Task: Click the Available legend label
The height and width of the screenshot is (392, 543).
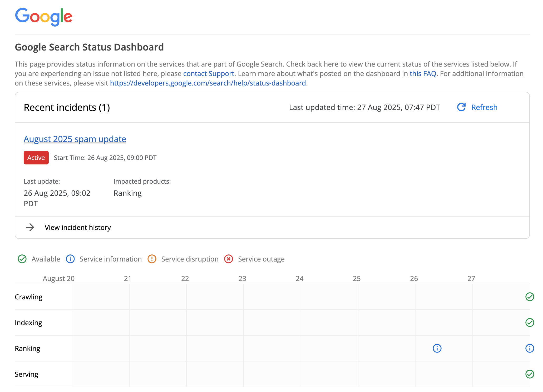Action: (46, 259)
